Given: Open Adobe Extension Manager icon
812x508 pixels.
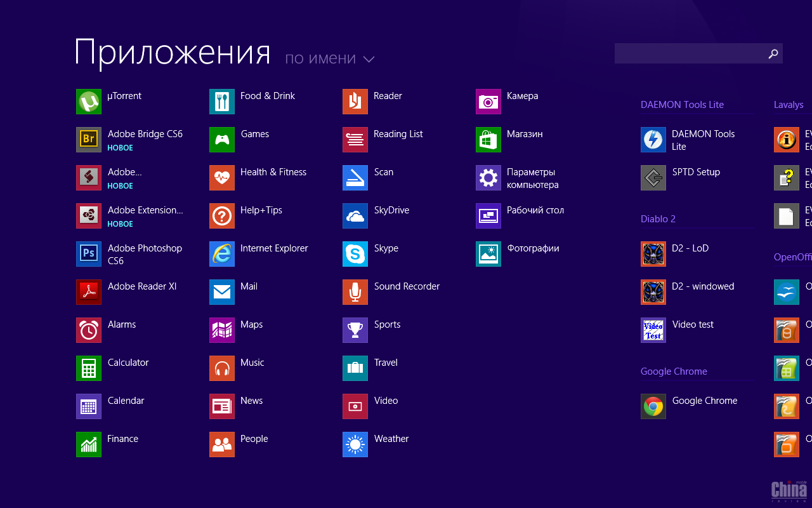Looking at the screenshot, I should pyautogui.click(x=89, y=216).
